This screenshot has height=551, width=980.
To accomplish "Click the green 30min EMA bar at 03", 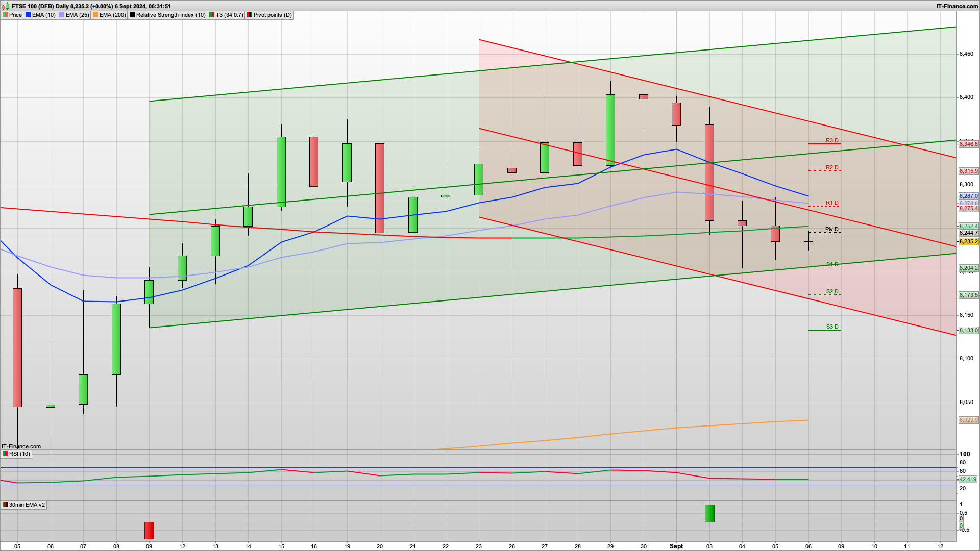I will [709, 513].
